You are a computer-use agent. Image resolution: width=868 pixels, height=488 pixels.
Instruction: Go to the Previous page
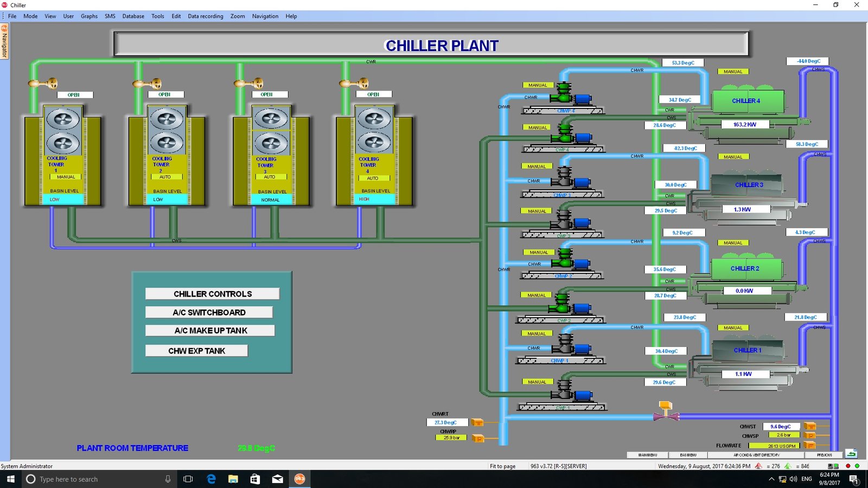(824, 455)
